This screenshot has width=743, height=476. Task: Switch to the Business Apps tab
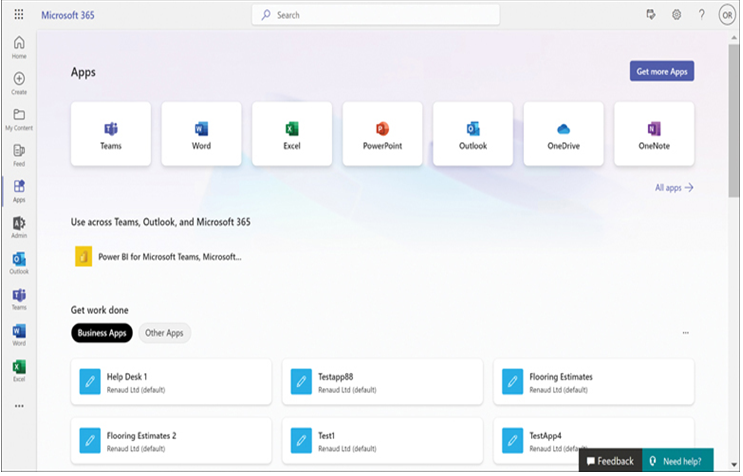point(102,333)
